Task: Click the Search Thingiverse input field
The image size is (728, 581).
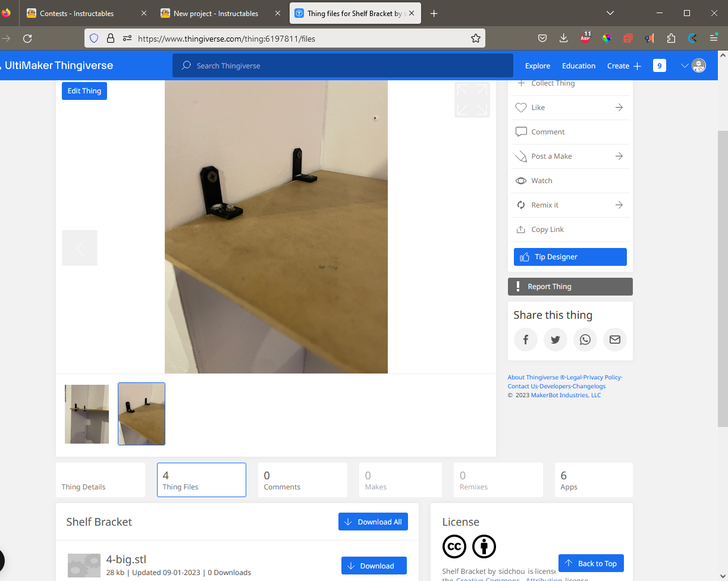Action: pos(343,66)
